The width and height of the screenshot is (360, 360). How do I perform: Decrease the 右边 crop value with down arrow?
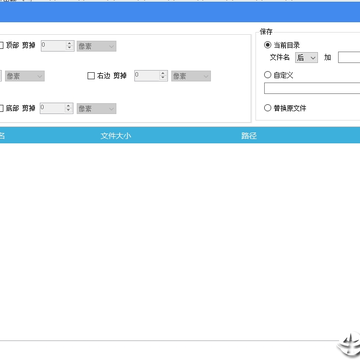[x=163, y=78]
